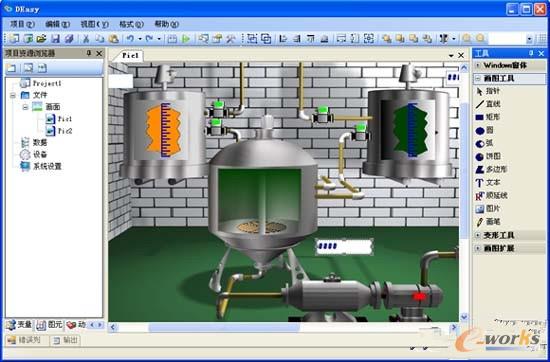Click the green run arrow in toolbar
The width and height of the screenshot is (550, 362).
[x=186, y=39]
